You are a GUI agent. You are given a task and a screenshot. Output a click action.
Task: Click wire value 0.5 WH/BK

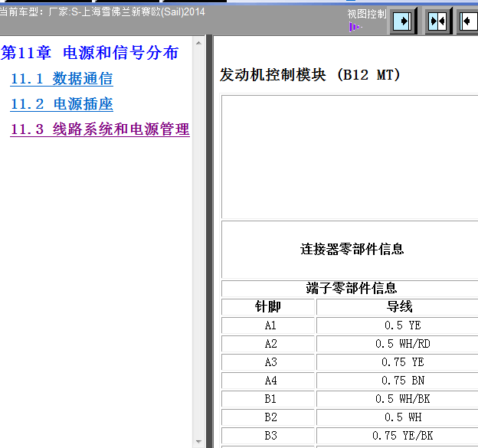point(403,399)
